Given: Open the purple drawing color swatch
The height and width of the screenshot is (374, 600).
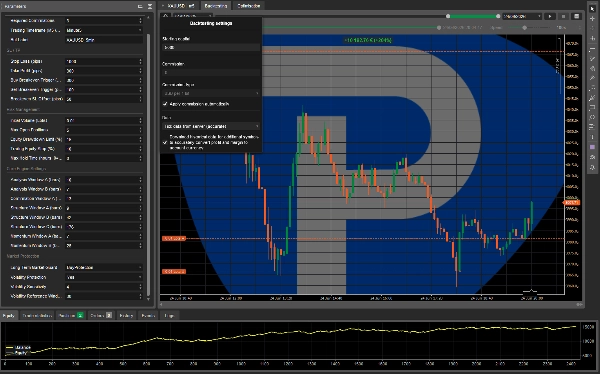Looking at the screenshot, I should coord(593,147).
